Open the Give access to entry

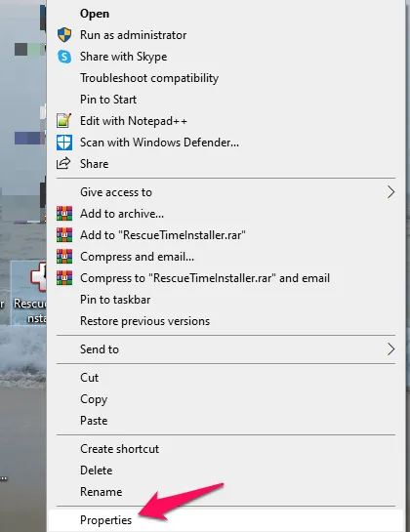(x=225, y=192)
